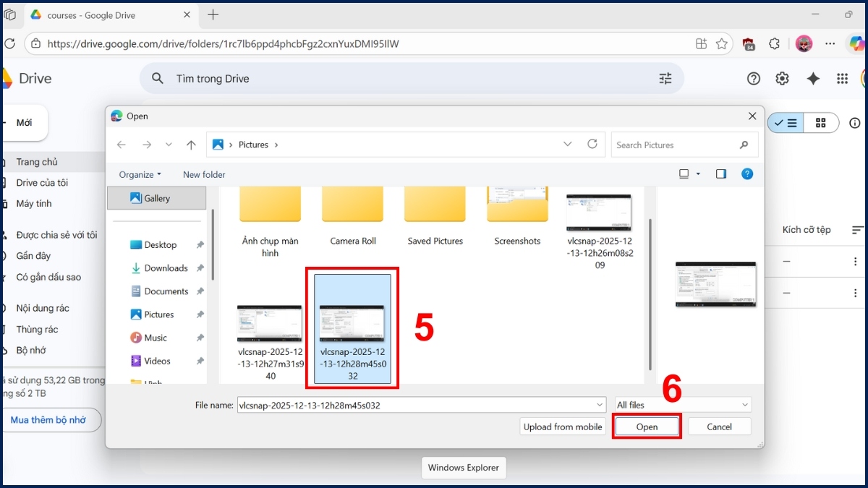Viewport: 868px width, 488px height.
Task: Open Thùng rác in Drive sidebar
Action: pyautogui.click(x=37, y=329)
